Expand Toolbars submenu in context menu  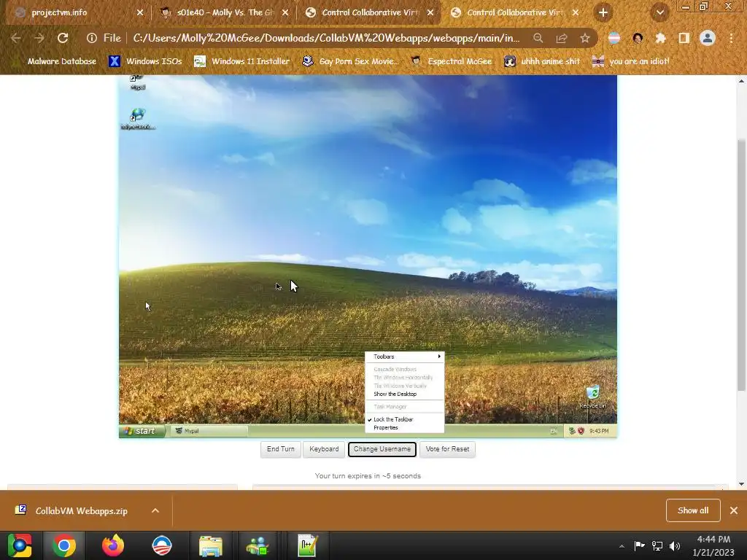[404, 357]
